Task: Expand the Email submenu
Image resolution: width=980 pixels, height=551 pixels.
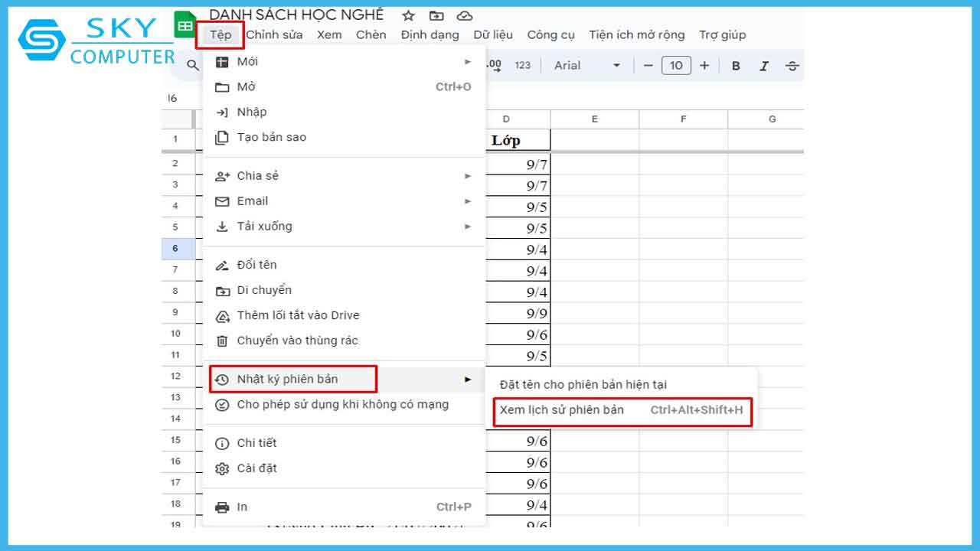Action: click(345, 201)
